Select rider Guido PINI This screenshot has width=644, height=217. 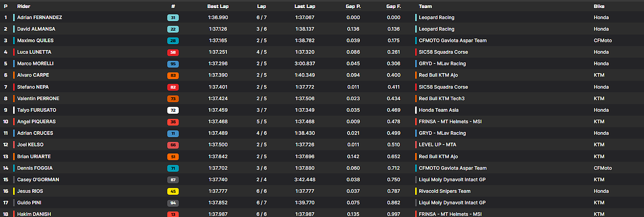pyautogui.click(x=29, y=203)
